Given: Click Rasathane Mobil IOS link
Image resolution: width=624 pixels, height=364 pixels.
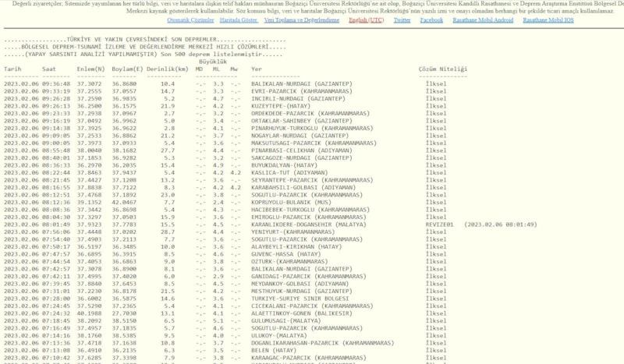Looking at the screenshot, I should click(548, 20).
